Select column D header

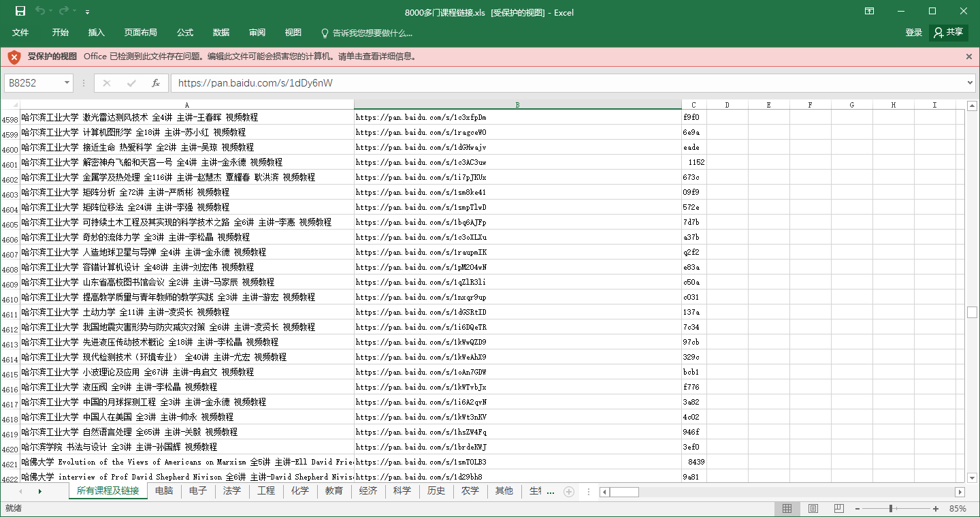[728, 105]
